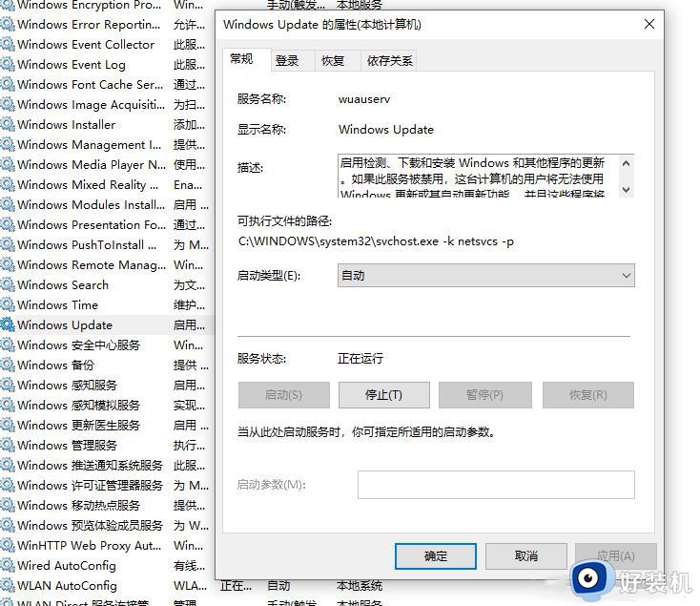Screen dimensions: 700x606
Task: Click the gear icon for Windows 感知服务
Action: [8, 385]
